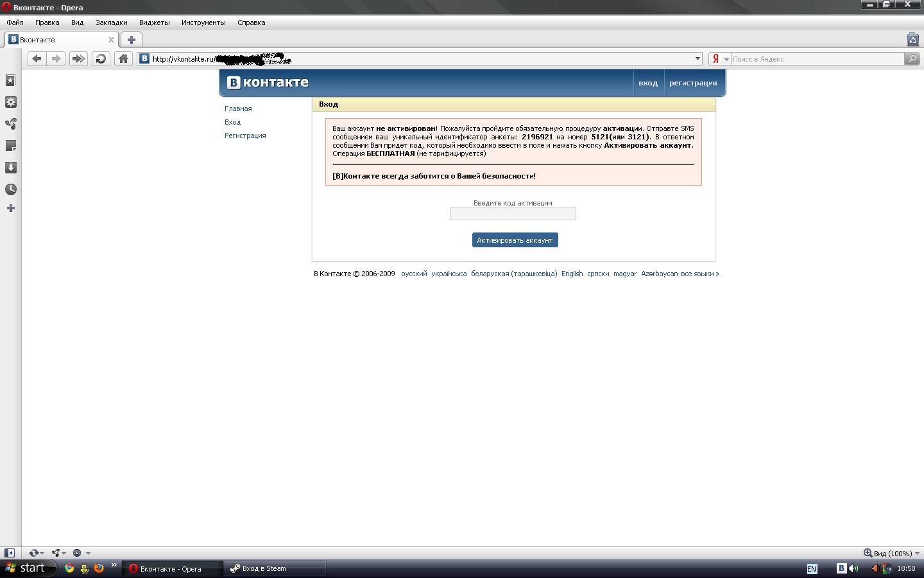Open the Bookmarks panel in sidebar
Screen dimensions: 924x578
point(10,80)
